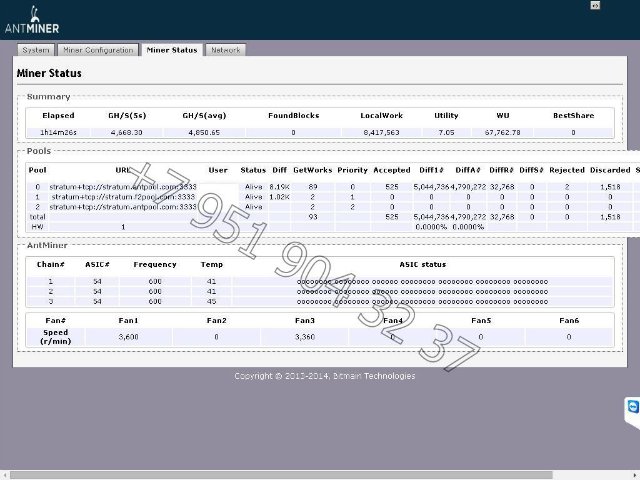Click the ASIC status column header
Image resolution: width=640 pixels, height=480 pixels.
click(x=422, y=264)
